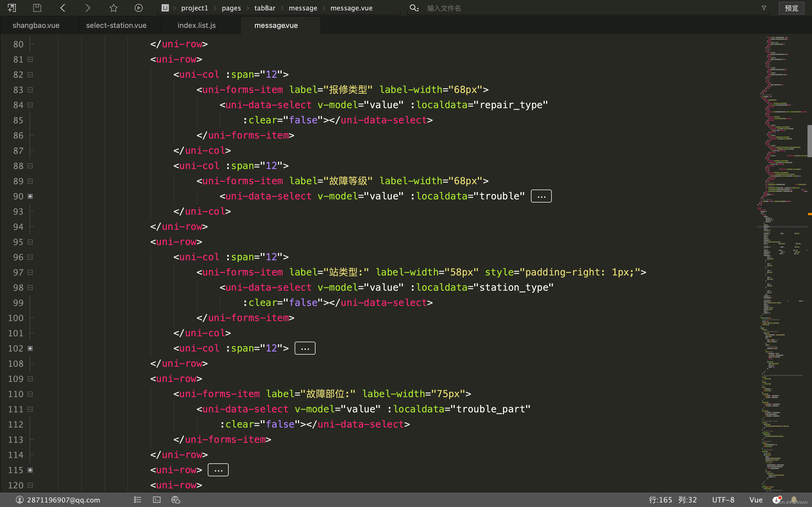Expand folded code at line 90

pos(30,196)
